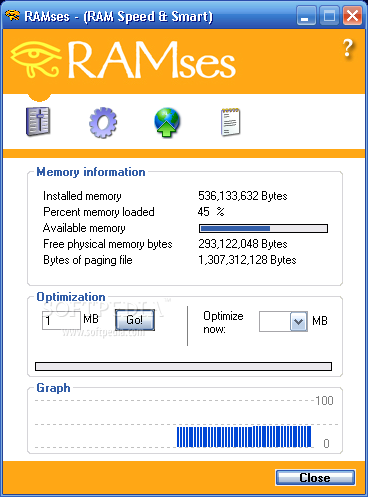368x497 pixels.
Task: Open the memory information panel icon
Action: click(x=38, y=122)
